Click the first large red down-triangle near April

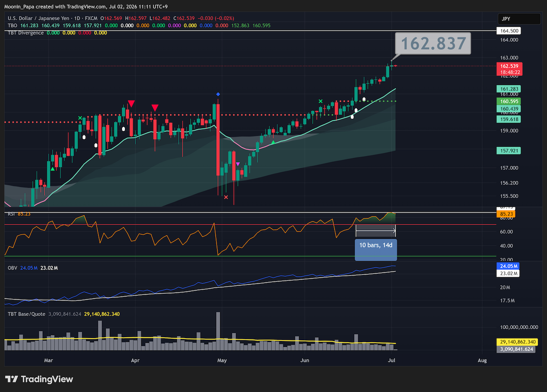131,103
